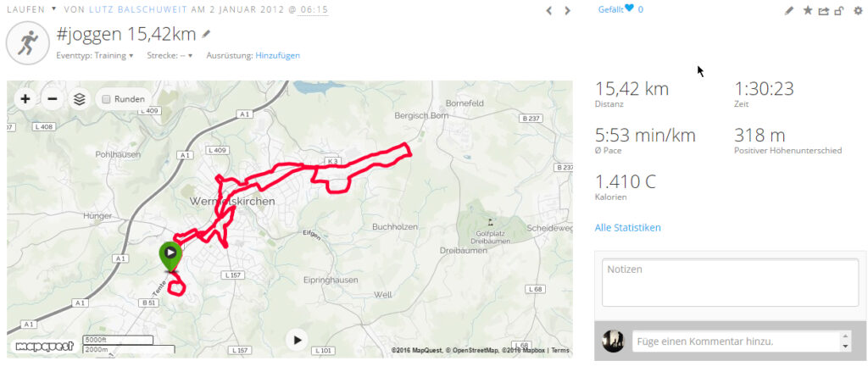Viewport: 868px width, 372px height.
Task: Open the Alle Statistiken link
Action: 628,227
